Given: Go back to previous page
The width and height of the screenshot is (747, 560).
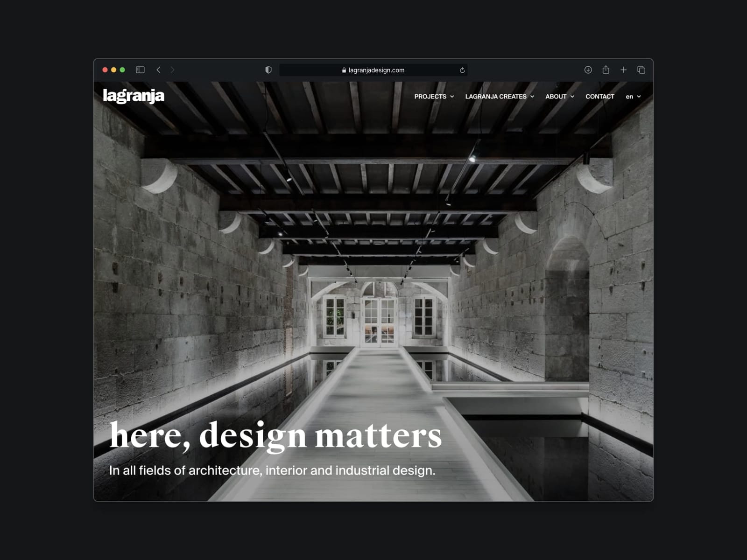Looking at the screenshot, I should pyautogui.click(x=159, y=70).
